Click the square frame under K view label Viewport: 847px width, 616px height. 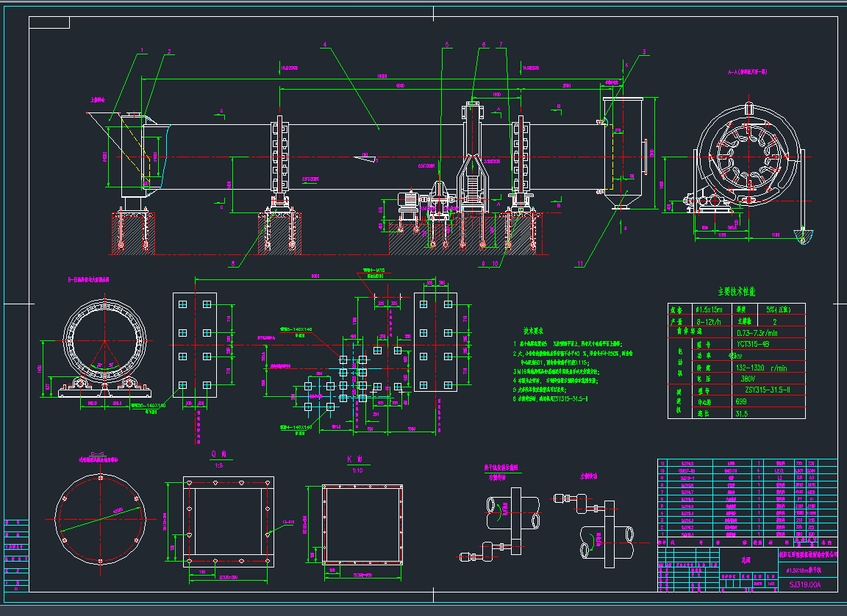pyautogui.click(x=362, y=525)
